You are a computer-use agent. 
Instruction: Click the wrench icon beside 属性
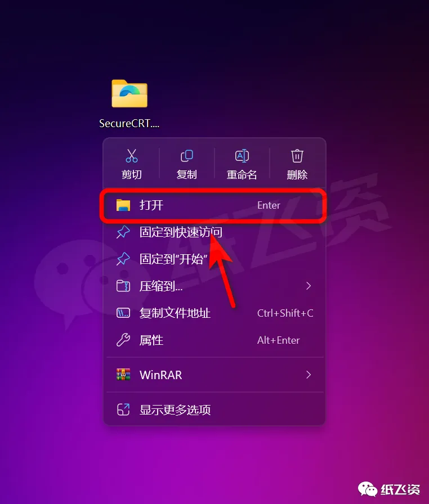(x=123, y=340)
